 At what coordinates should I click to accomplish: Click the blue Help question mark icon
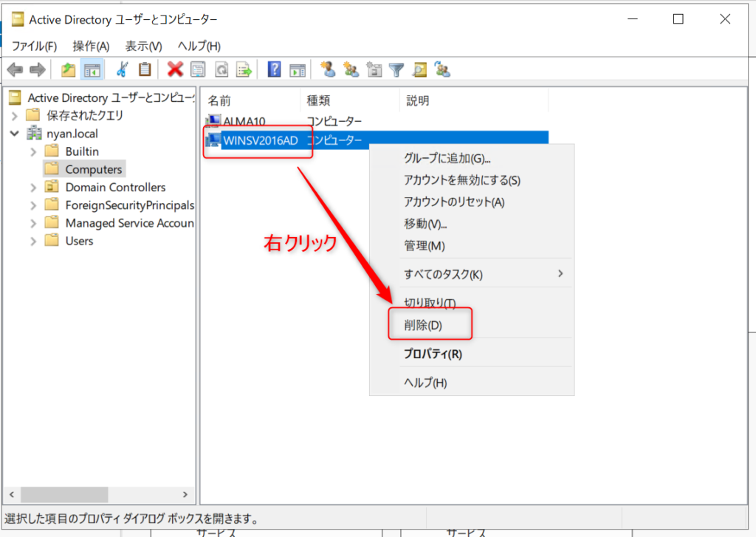coord(274,69)
